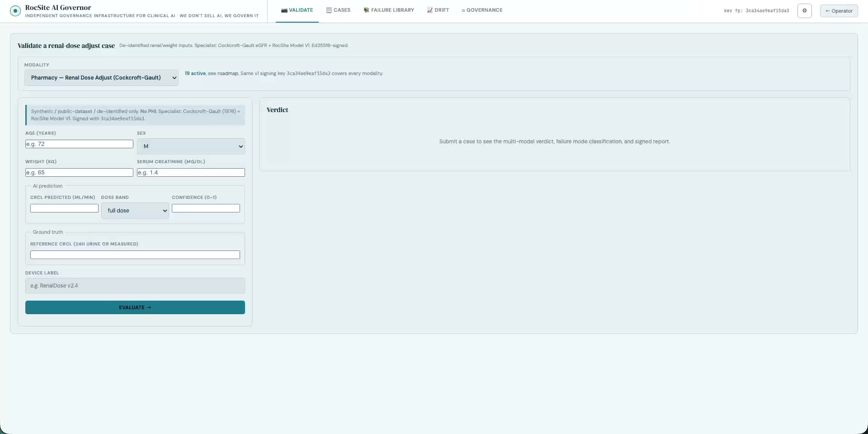Open the Failure Library tab
The image size is (868, 434).
(x=389, y=10)
